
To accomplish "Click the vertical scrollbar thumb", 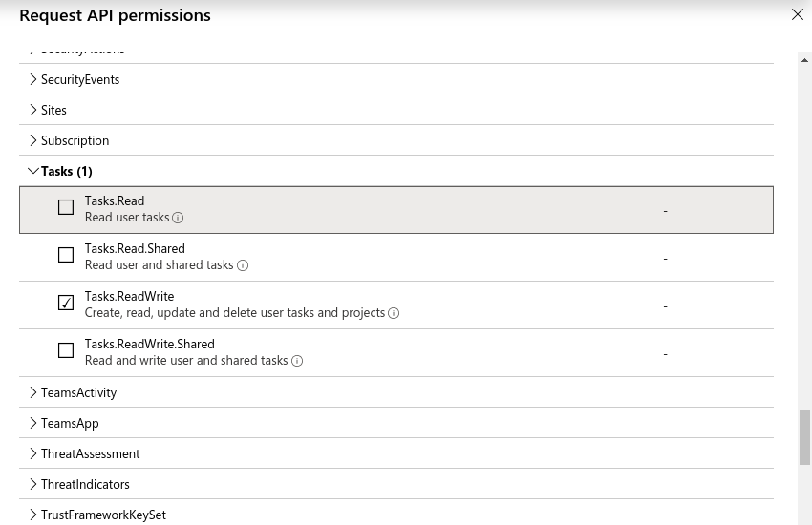I will point(804,436).
